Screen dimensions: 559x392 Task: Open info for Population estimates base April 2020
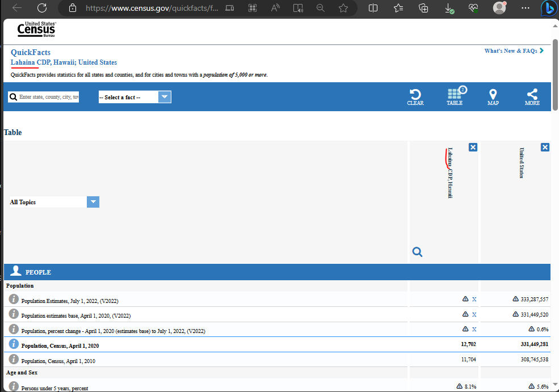(x=14, y=314)
